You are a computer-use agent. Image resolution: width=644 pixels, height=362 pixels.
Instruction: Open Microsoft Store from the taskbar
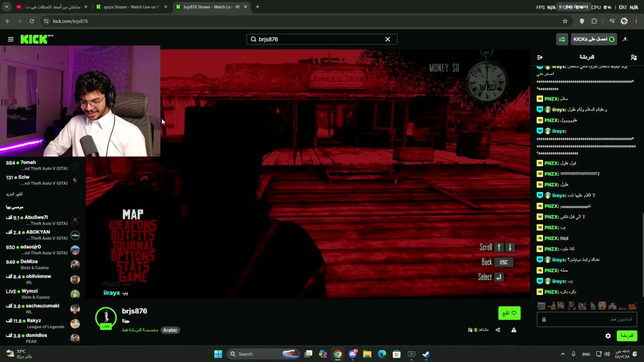(396, 354)
